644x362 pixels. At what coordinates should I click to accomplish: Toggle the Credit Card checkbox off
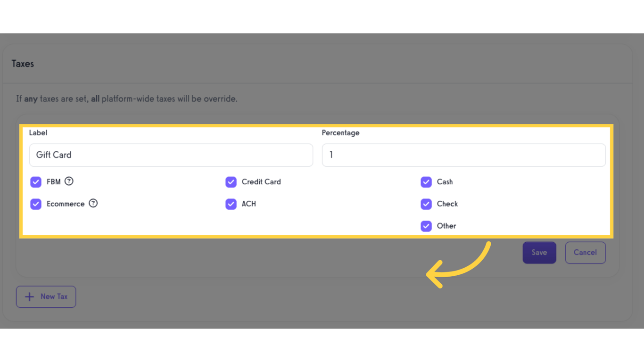point(231,181)
